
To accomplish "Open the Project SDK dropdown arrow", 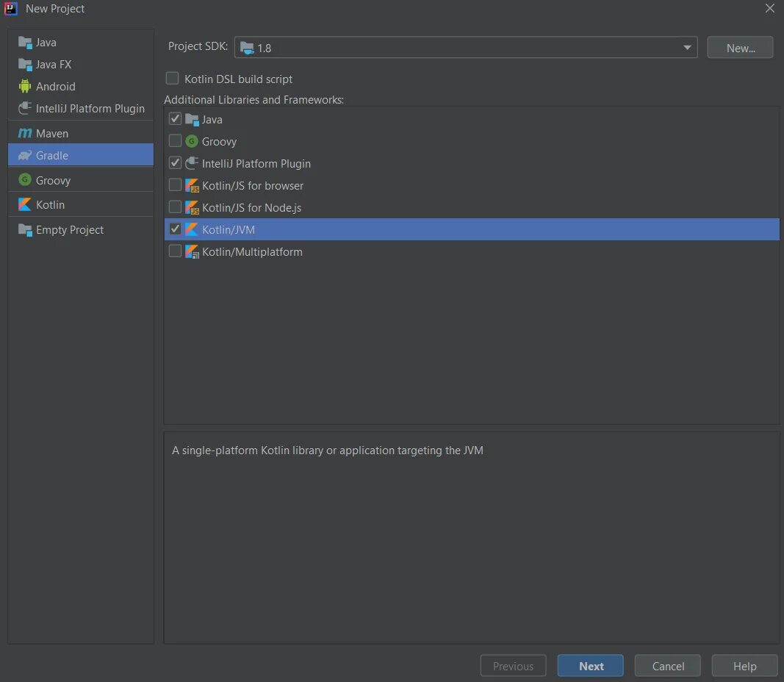I will (687, 48).
